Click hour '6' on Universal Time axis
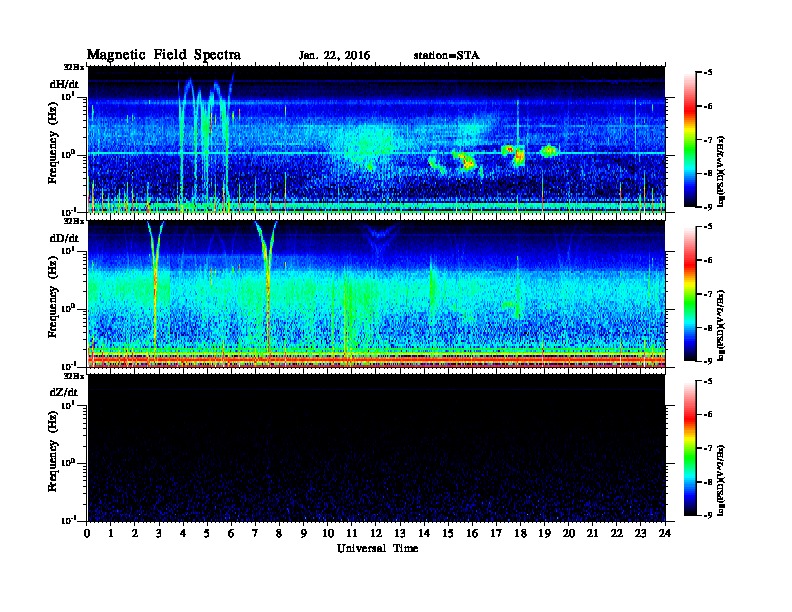Screen dimensions: 792x612 (x=231, y=533)
